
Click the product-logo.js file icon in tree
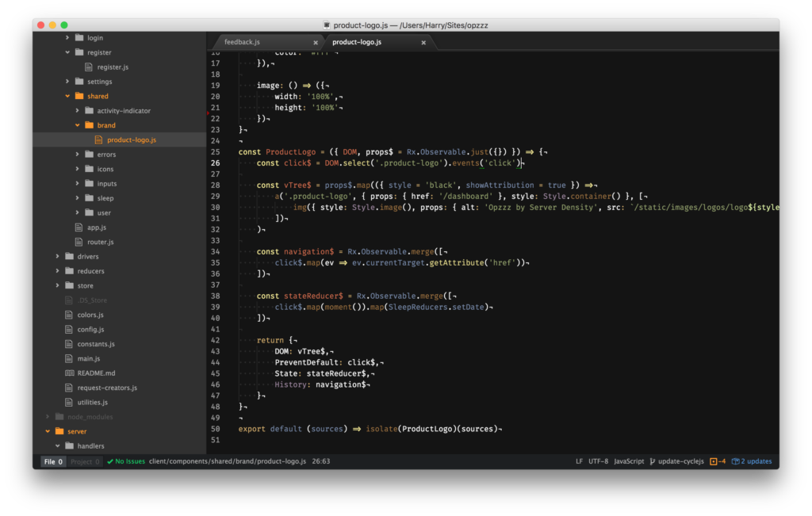pyautogui.click(x=100, y=140)
